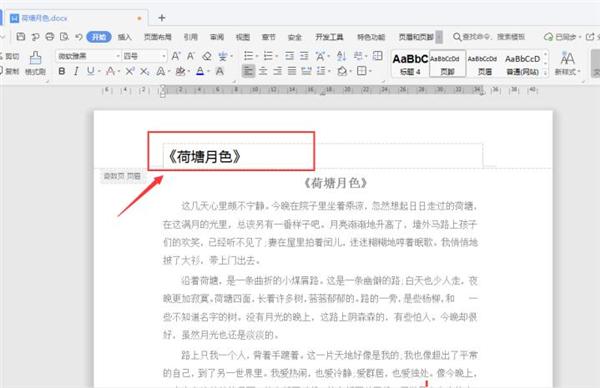Screen dimensions: 600x388
Task: Open the font name dropdown (微软雅黑)
Action: 117,57
